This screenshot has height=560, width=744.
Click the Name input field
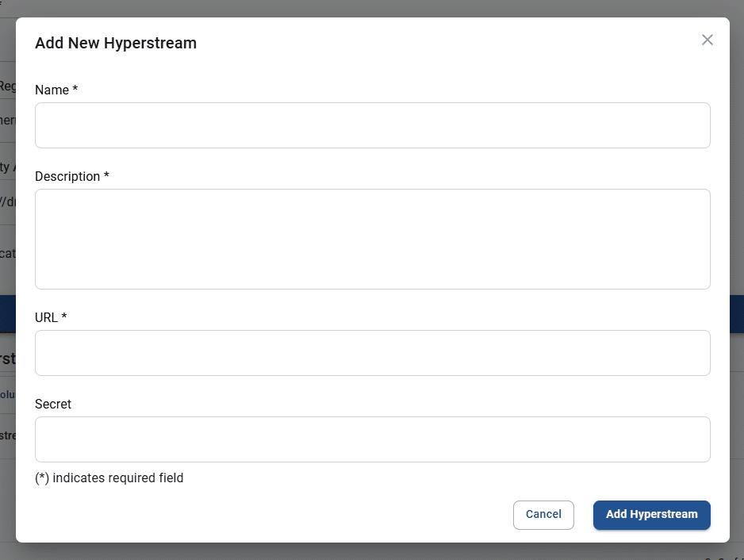pos(373,125)
